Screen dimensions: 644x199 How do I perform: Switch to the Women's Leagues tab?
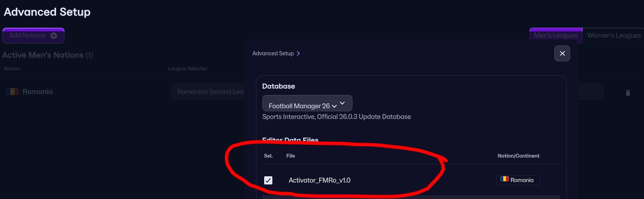pyautogui.click(x=613, y=35)
